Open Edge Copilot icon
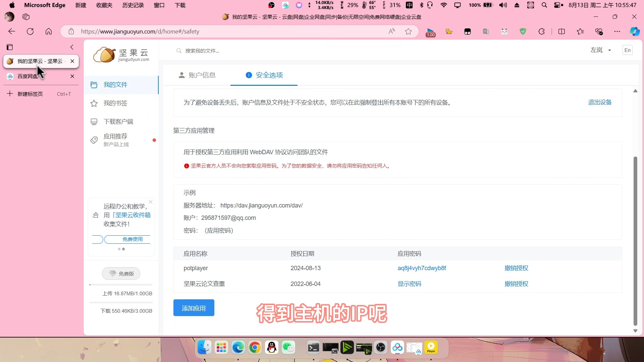This screenshot has height=362, width=644. (x=635, y=32)
